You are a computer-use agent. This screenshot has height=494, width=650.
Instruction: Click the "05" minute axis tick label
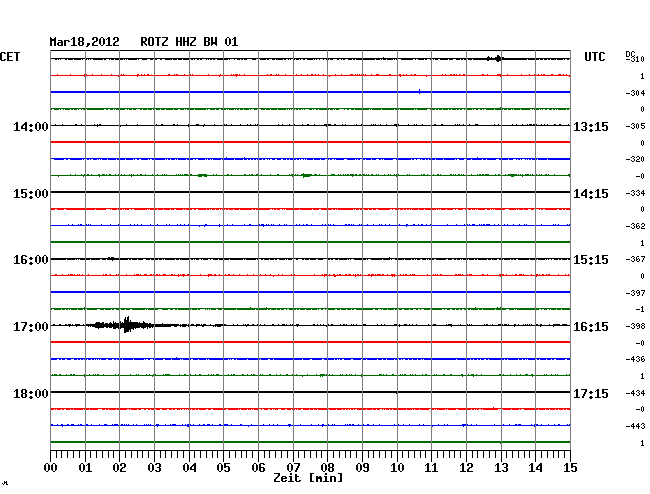coord(223,467)
